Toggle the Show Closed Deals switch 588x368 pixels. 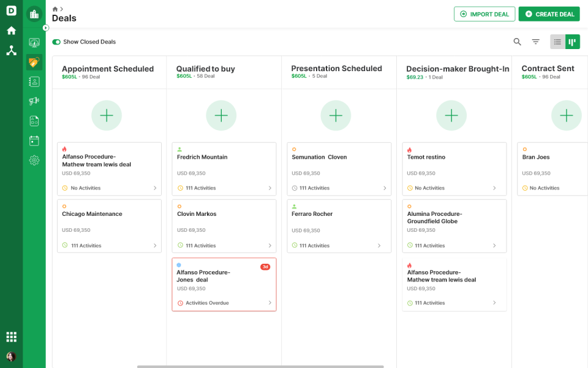tap(56, 42)
